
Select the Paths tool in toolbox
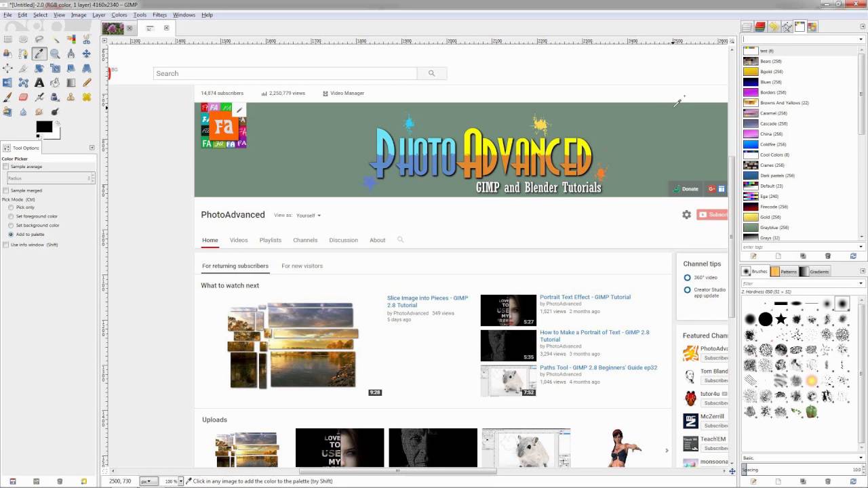coord(23,54)
